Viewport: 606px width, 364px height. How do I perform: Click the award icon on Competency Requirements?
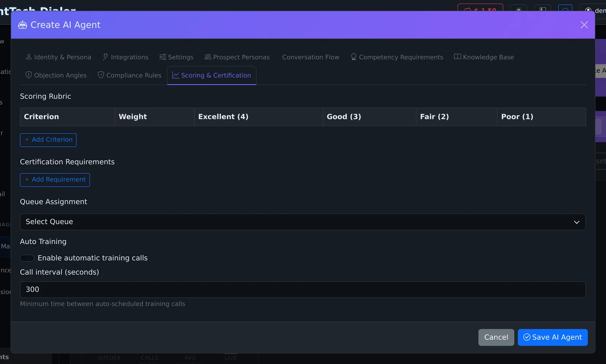(x=354, y=57)
